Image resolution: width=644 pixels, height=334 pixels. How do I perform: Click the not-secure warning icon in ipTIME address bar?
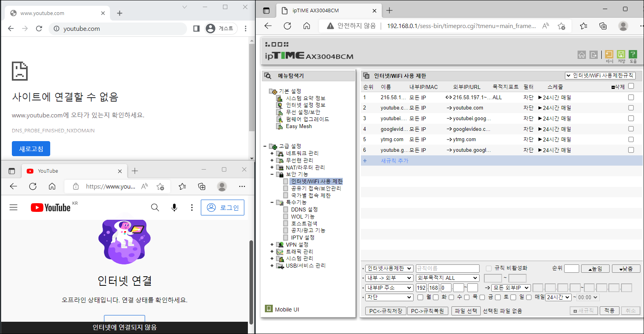(330, 26)
